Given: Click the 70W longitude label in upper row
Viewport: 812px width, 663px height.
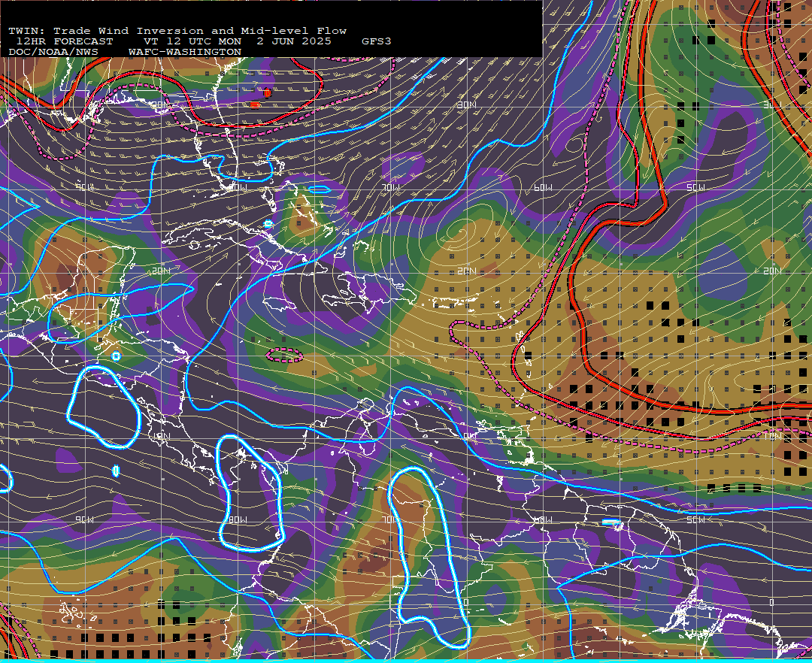Looking at the screenshot, I should point(391,187).
